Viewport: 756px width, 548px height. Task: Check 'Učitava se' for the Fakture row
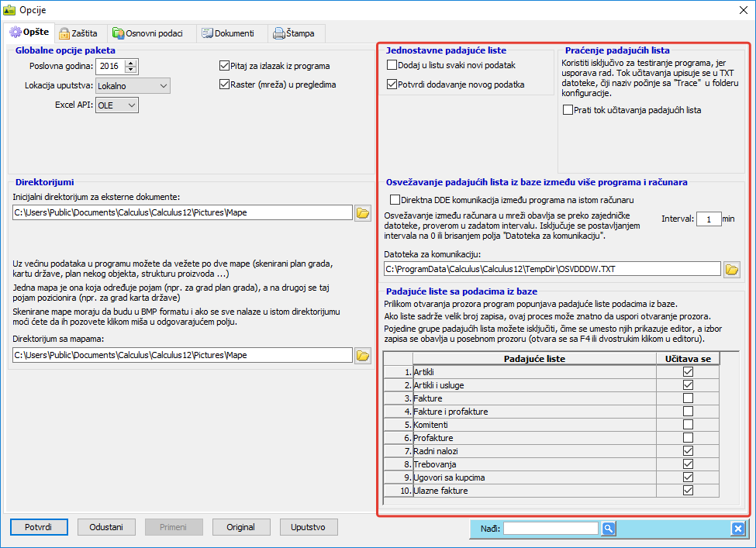[x=688, y=398]
